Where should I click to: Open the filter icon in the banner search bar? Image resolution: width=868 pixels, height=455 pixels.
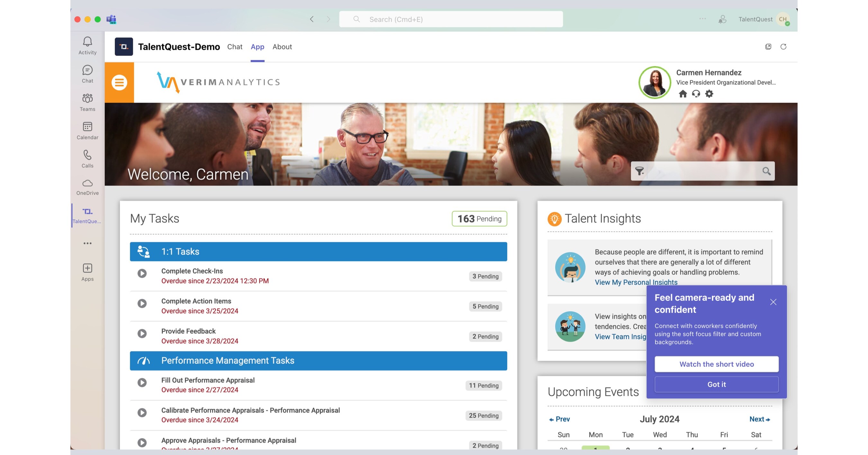639,171
